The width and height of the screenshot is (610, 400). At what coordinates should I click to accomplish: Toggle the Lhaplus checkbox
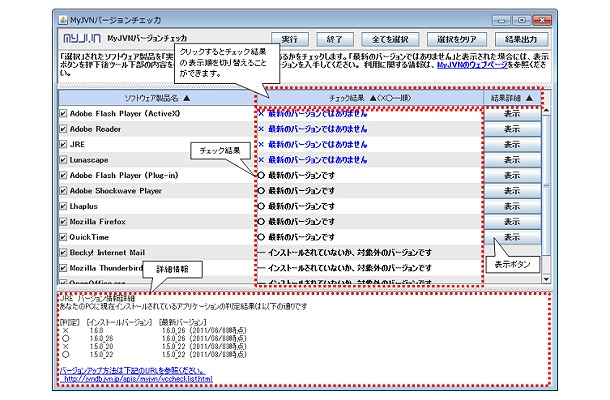click(63, 206)
